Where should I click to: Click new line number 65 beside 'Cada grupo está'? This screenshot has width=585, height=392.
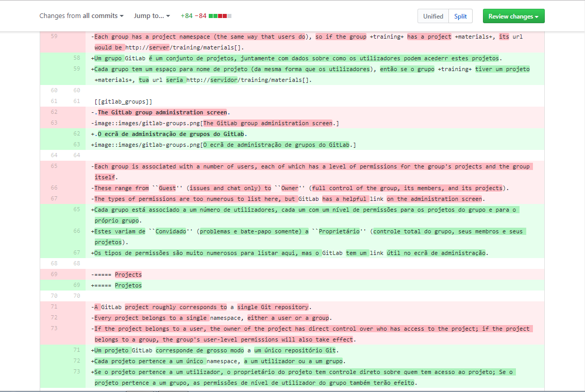[x=76, y=209]
